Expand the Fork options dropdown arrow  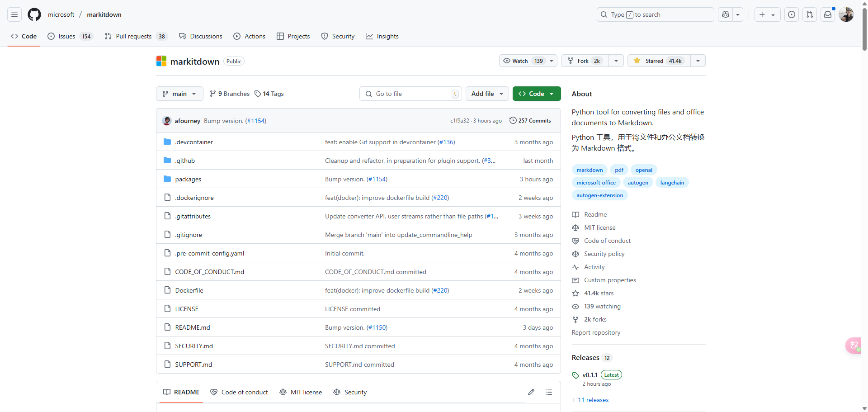pyautogui.click(x=616, y=61)
